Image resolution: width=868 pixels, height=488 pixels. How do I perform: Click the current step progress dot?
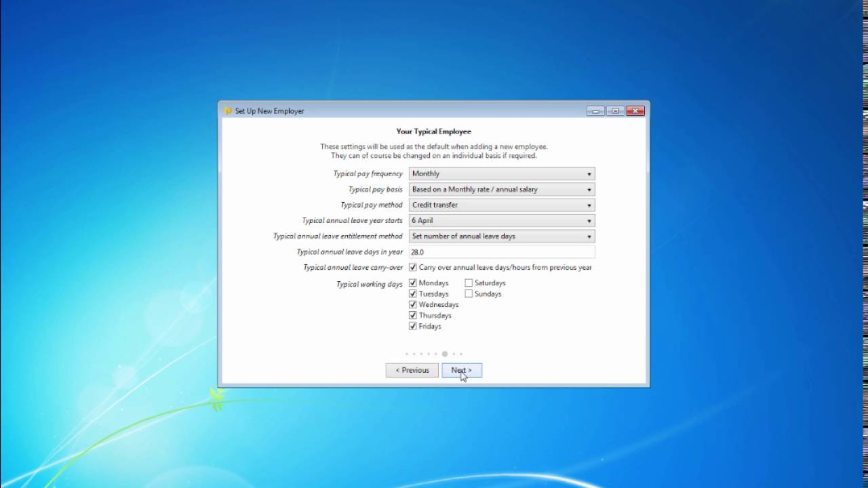445,354
